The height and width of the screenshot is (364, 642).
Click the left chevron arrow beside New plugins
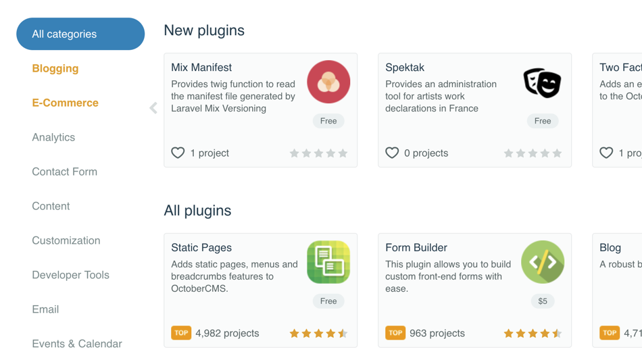(x=153, y=108)
